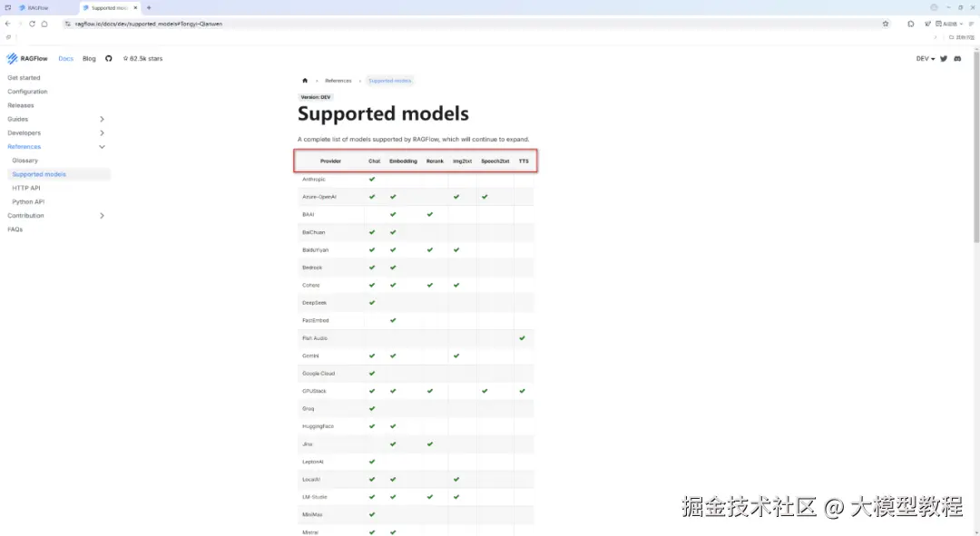
Task: Close the Supported models browser tab
Action: tap(135, 7)
